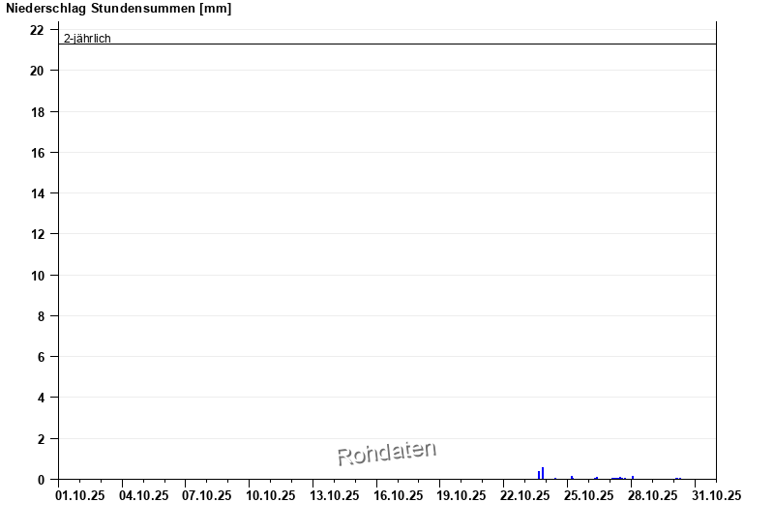Image resolution: width=774 pixels, height=532 pixels.
Task: Click the y-axis value 4
Action: coord(41,398)
